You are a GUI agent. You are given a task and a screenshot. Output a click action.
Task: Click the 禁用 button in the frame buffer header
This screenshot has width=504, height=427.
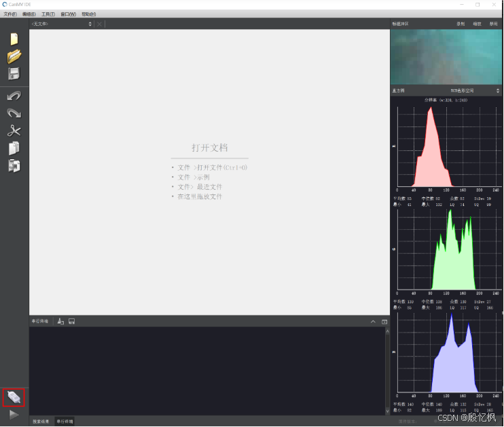493,24
